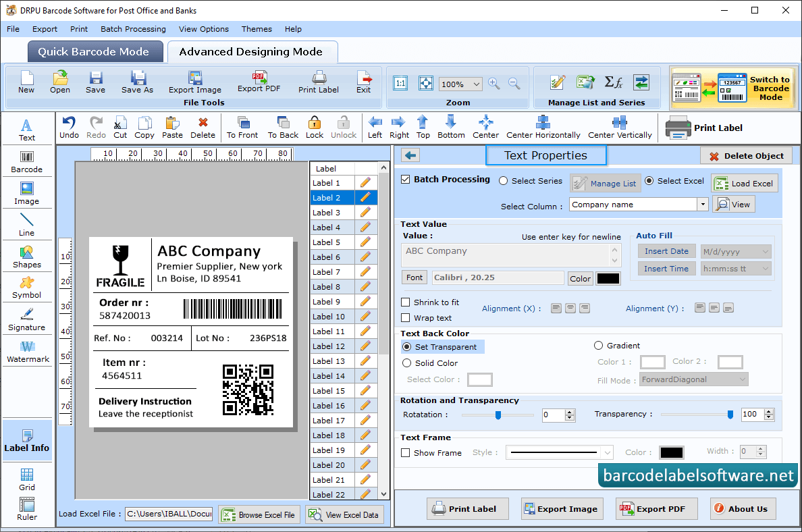Select the Image tool in sidebar

click(26, 193)
